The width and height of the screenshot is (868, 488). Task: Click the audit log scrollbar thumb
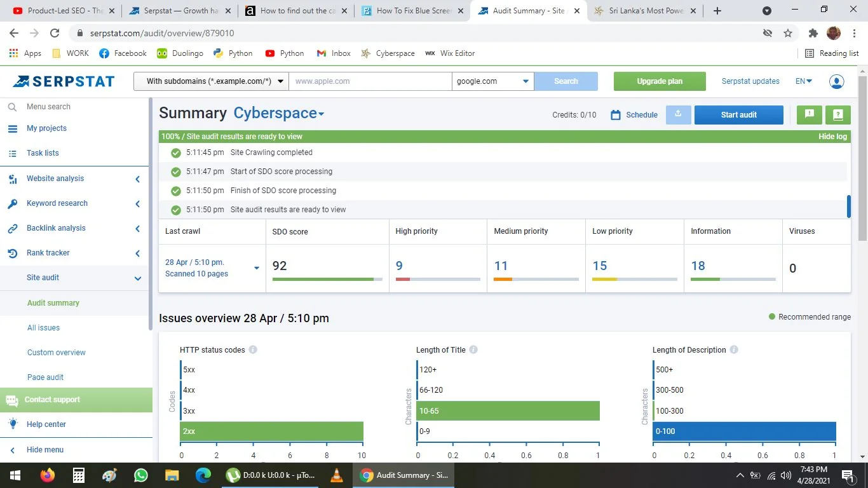click(849, 207)
